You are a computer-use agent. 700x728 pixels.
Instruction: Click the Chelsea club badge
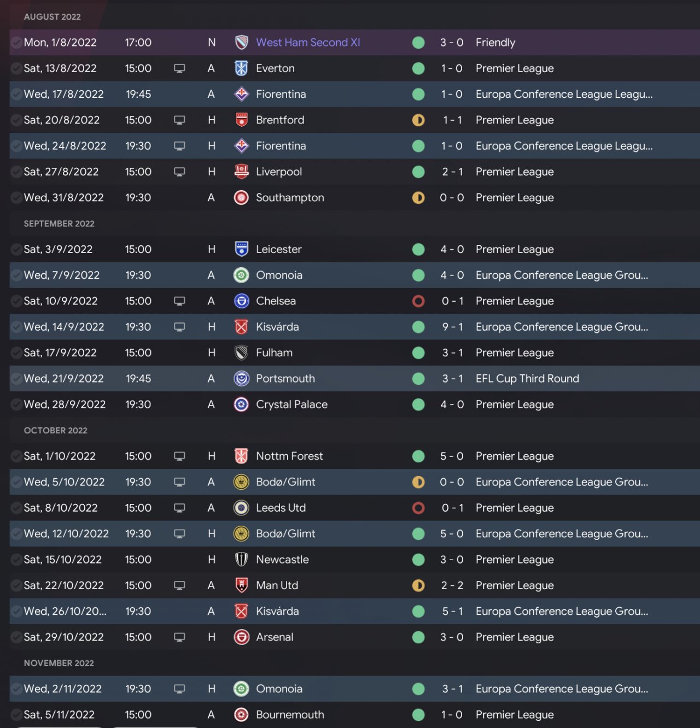241,301
